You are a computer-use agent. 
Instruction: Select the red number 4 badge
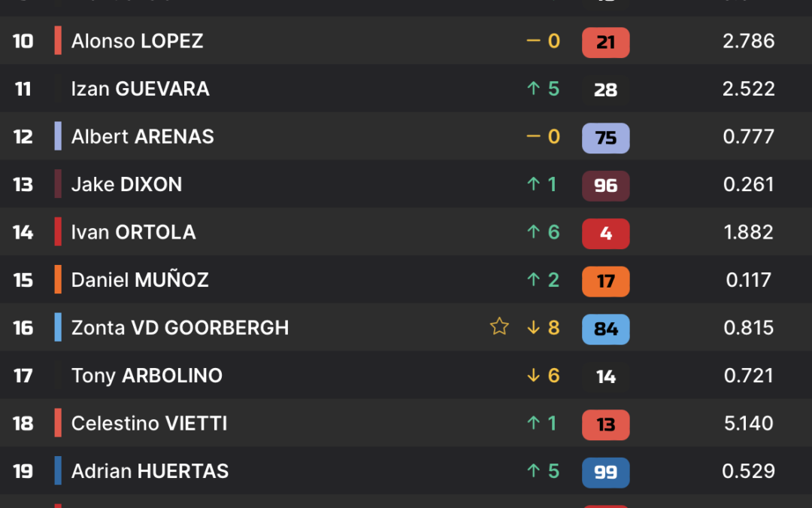pos(605,233)
